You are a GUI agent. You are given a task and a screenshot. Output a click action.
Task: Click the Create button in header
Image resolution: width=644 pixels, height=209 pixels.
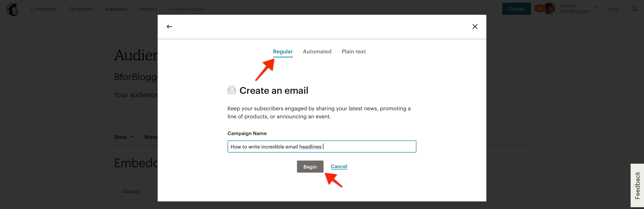[x=516, y=9]
